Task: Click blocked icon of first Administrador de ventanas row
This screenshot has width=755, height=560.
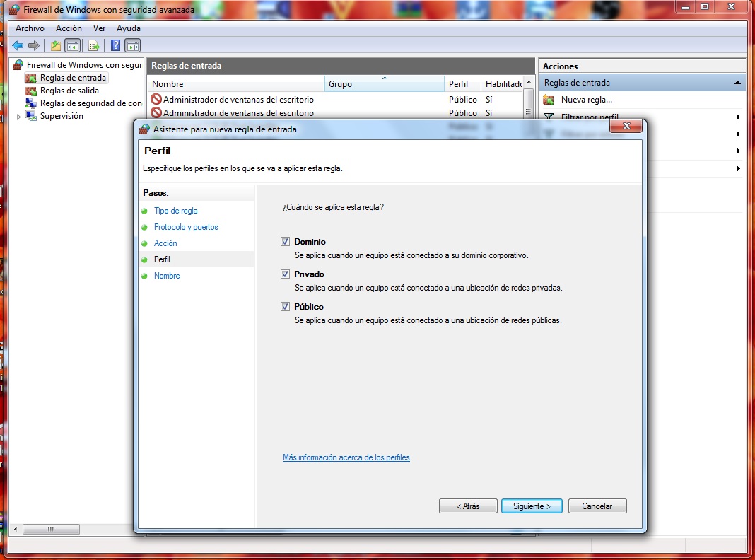Action: pyautogui.click(x=156, y=99)
